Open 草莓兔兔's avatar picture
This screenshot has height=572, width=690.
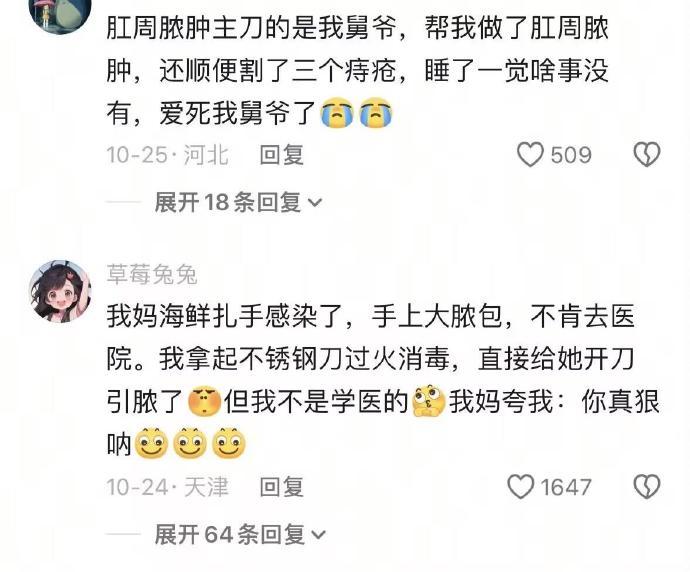tap(60, 291)
